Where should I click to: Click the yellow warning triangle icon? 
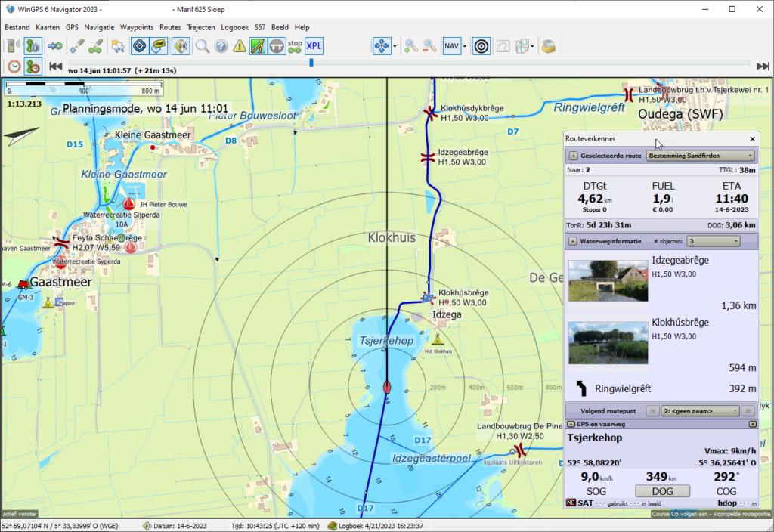tap(240, 46)
